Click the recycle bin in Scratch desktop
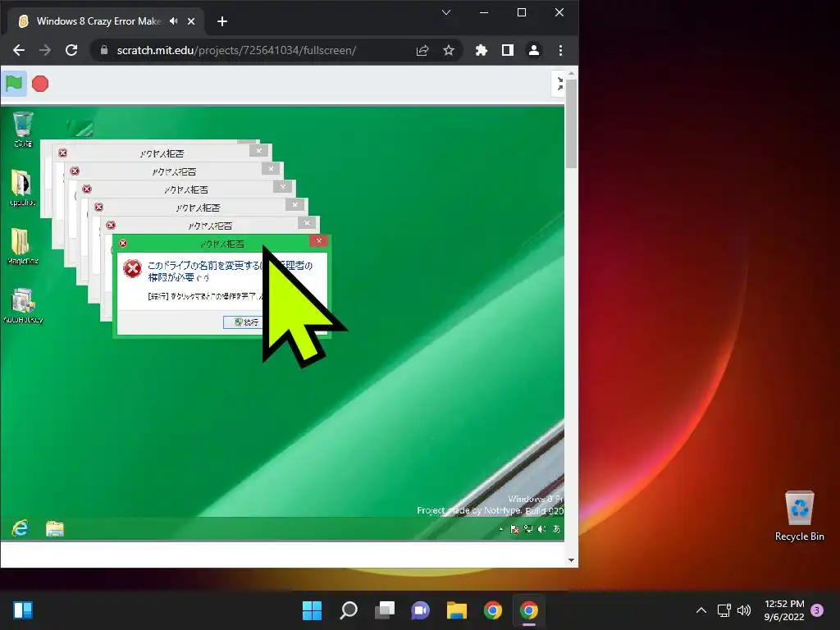This screenshot has width=840, height=630. tap(22, 129)
